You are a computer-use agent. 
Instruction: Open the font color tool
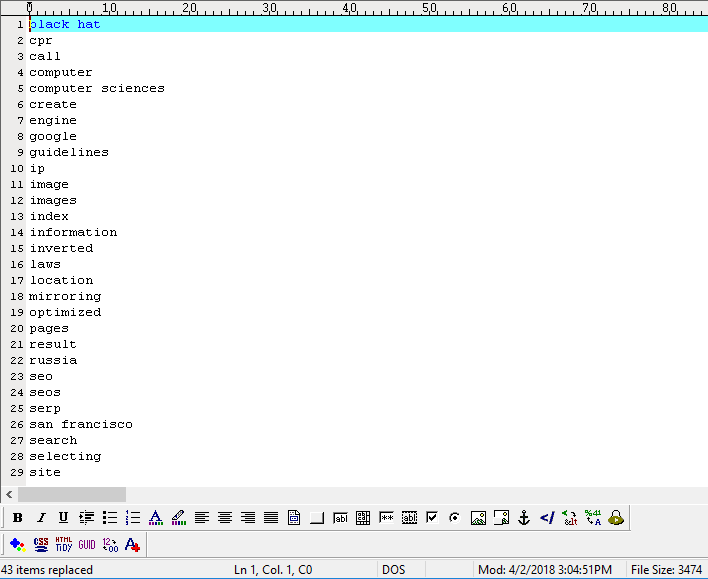click(156, 518)
